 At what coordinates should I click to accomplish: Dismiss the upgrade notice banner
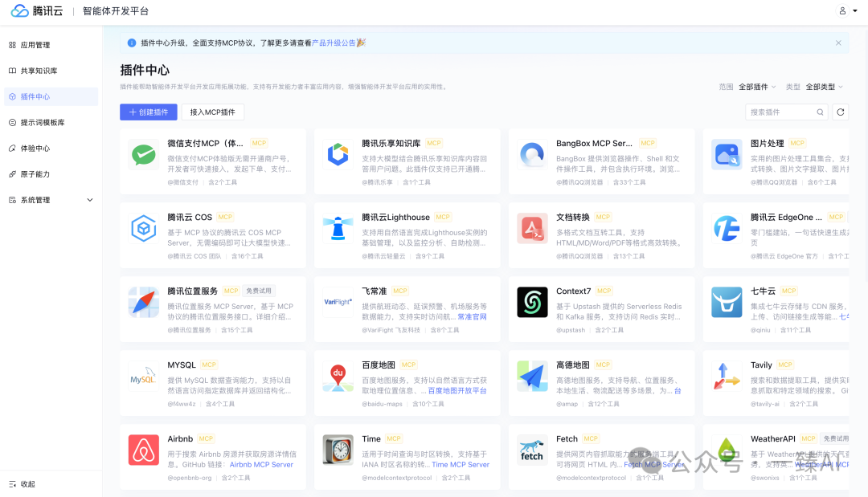[x=838, y=43]
